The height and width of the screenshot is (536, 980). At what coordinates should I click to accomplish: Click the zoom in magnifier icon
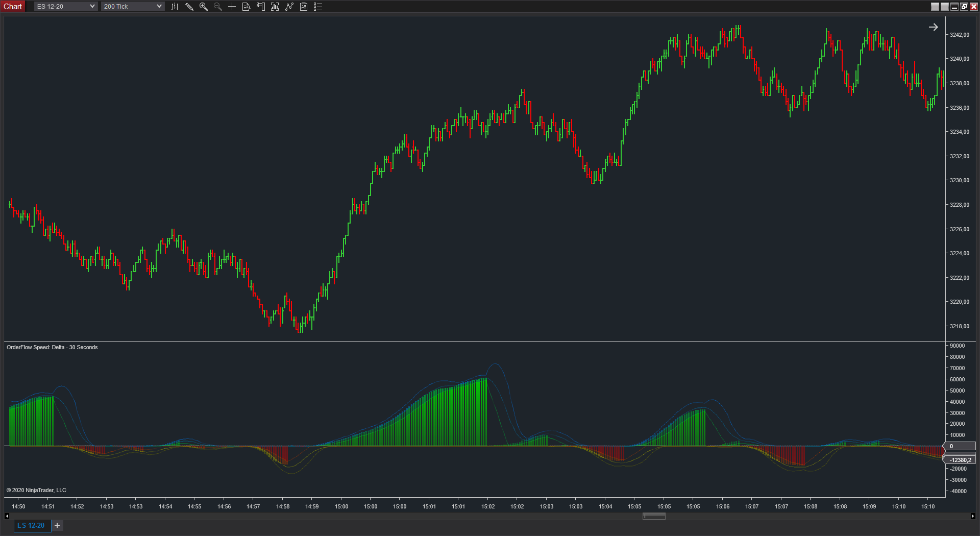pos(204,7)
